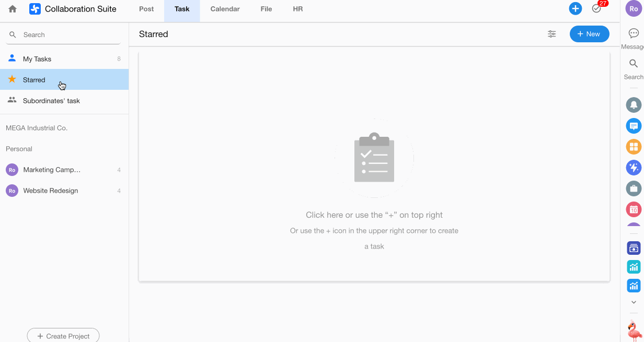Select the Website Redesign project
Viewport: 644px width, 342px height.
tap(51, 191)
